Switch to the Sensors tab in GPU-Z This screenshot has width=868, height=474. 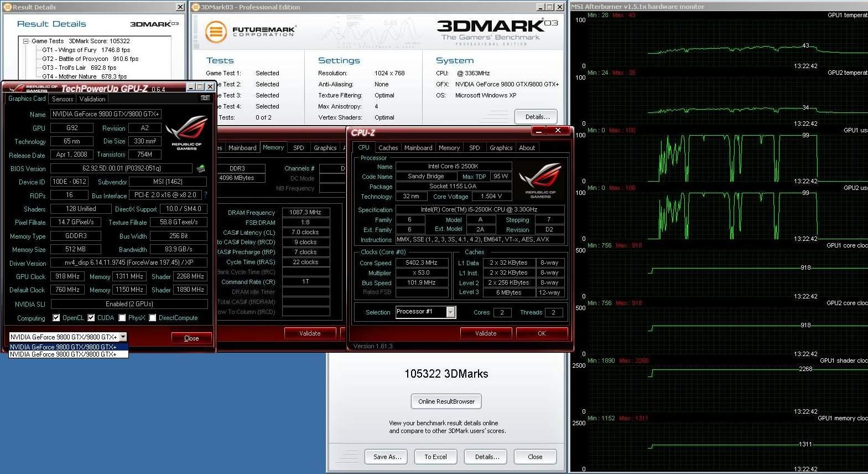click(x=63, y=99)
